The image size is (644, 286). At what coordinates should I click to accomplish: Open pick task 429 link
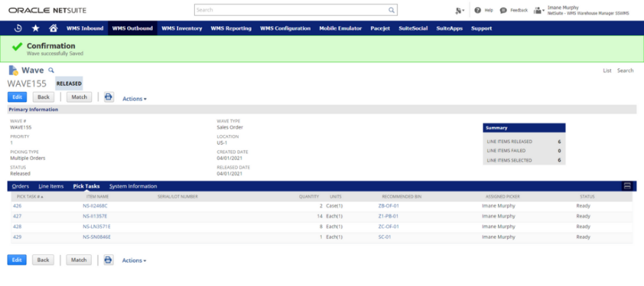coord(17,237)
